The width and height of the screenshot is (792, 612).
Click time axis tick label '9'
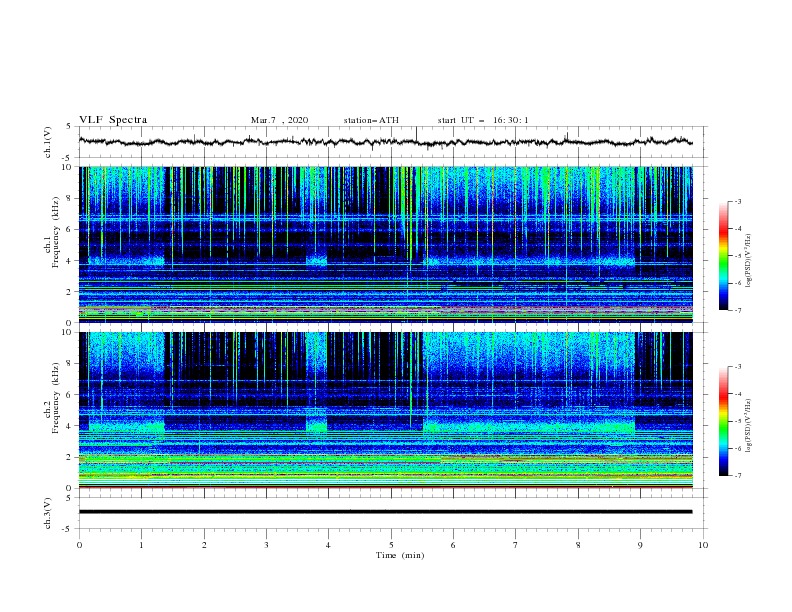tap(640, 545)
